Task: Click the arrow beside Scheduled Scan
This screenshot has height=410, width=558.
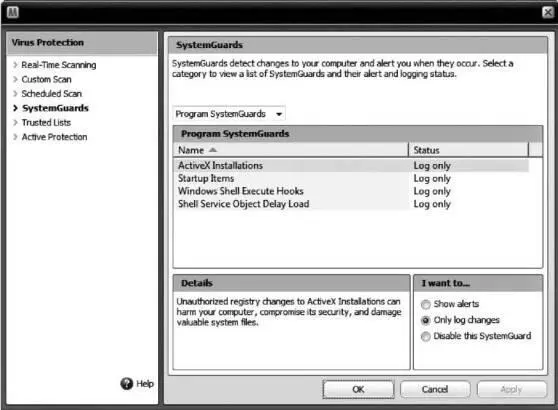Action: [x=15, y=94]
